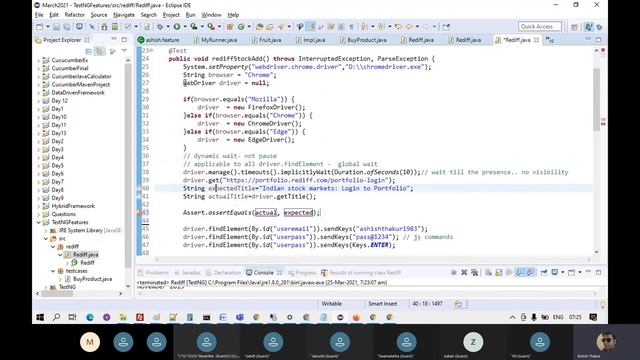Viewport: 640px width, 360px height.
Task: Expand the HybridFramework project
Action: (39, 206)
